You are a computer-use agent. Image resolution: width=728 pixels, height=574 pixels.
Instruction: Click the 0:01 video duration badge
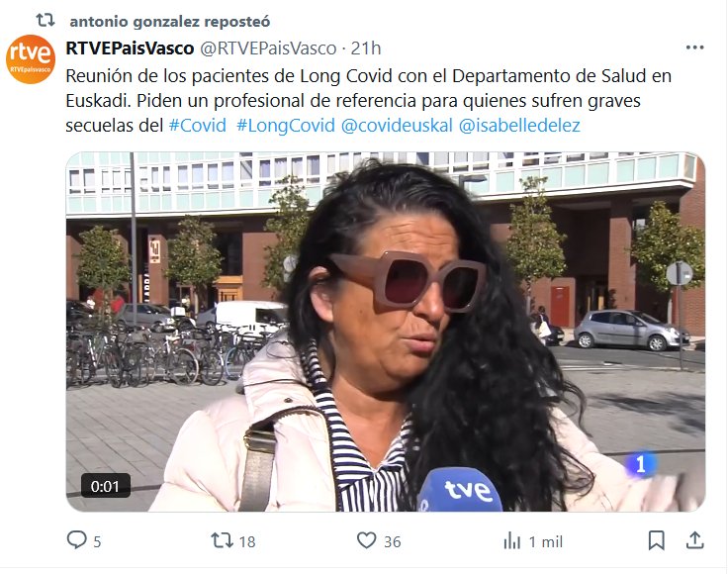(106, 486)
